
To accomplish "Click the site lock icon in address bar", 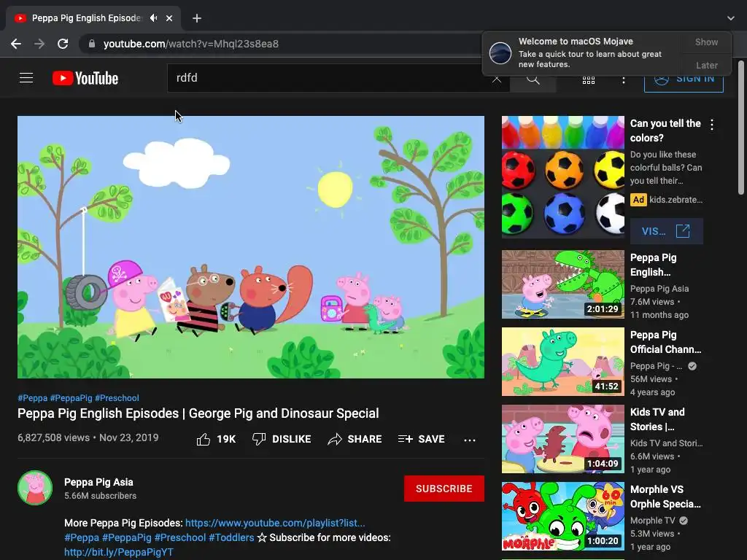I will pos(92,44).
